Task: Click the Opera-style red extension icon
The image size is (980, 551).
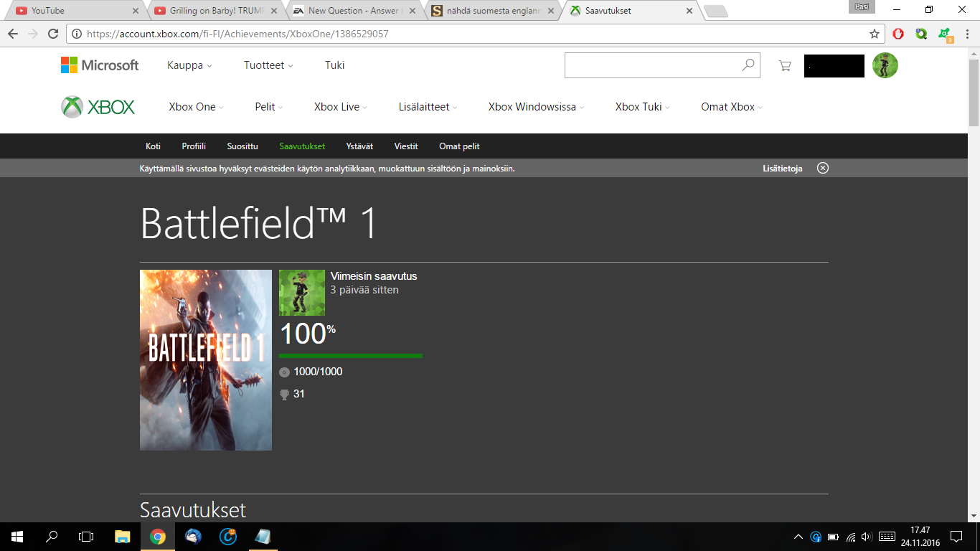Action: point(898,34)
